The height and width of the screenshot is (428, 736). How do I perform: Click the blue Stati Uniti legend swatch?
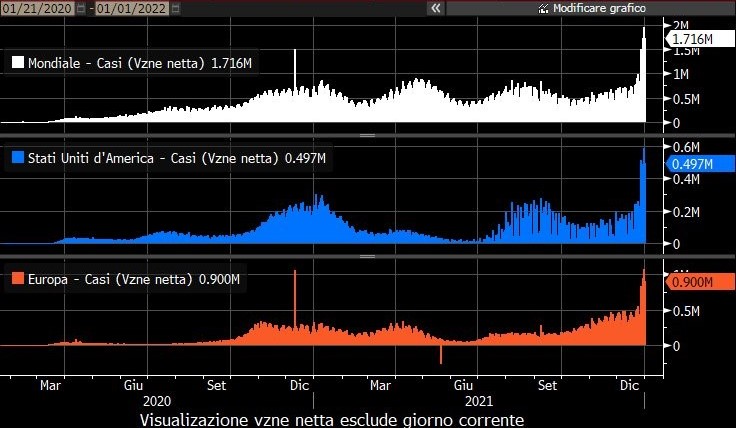click(17, 157)
